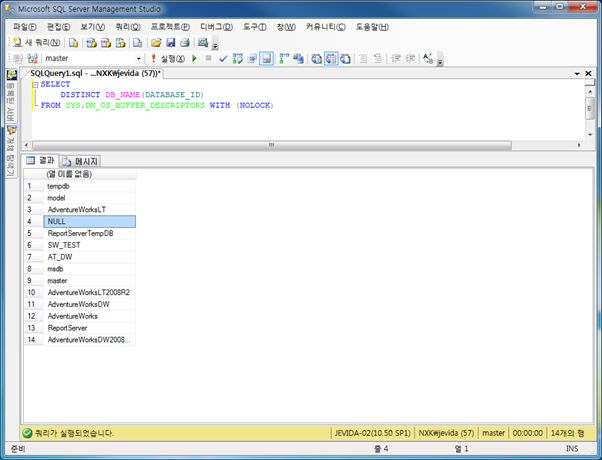Click the Cancel Executing Query stop icon
Viewport: 602px width, 460px height.
(208, 58)
